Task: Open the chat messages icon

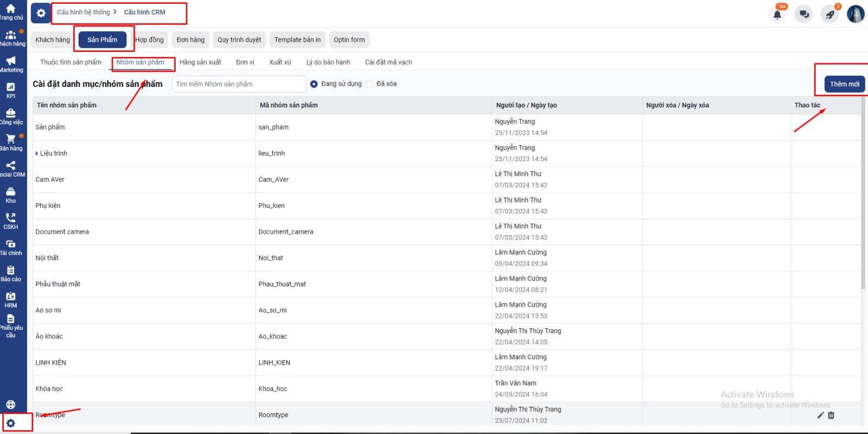Action: (x=803, y=15)
